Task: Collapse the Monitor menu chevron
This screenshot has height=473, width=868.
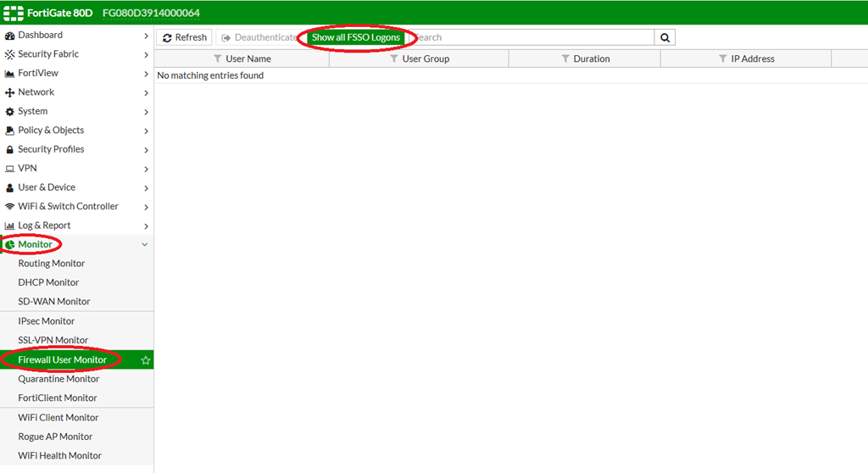Action: click(x=144, y=244)
